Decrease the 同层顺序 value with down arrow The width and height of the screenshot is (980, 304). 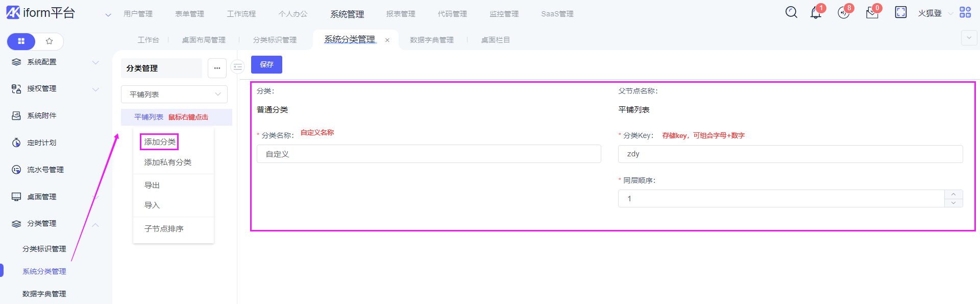click(953, 203)
